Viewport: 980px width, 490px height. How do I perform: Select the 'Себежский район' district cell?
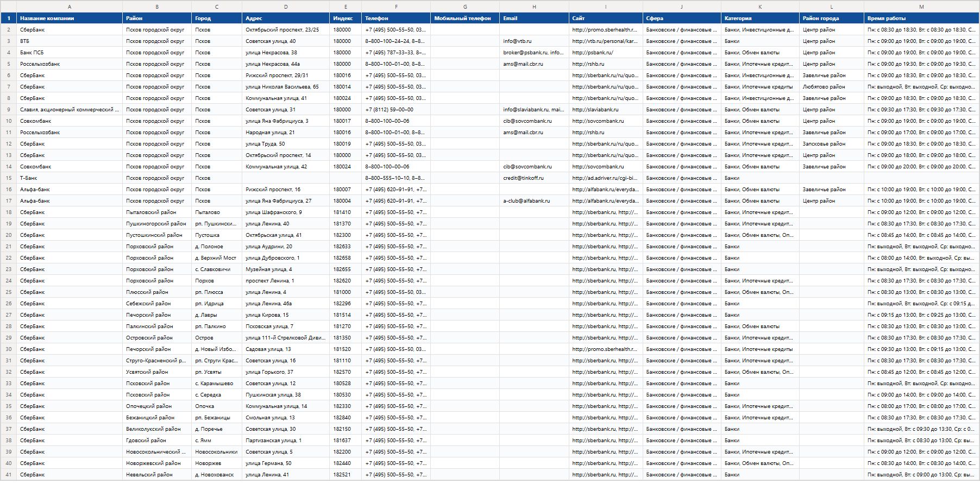coord(157,304)
